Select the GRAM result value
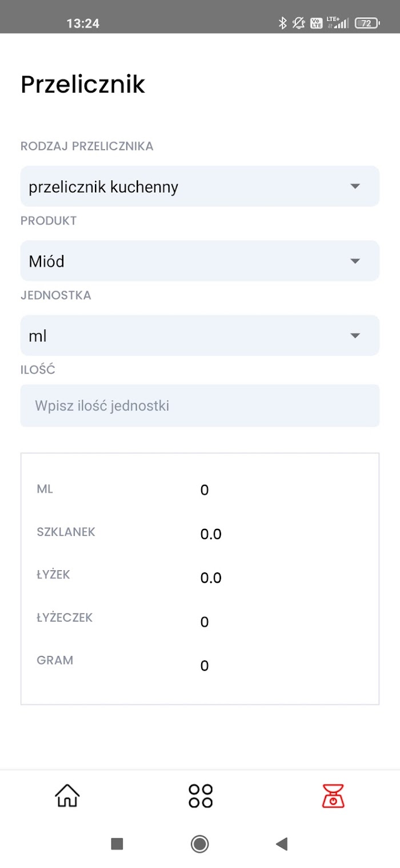 (x=205, y=666)
